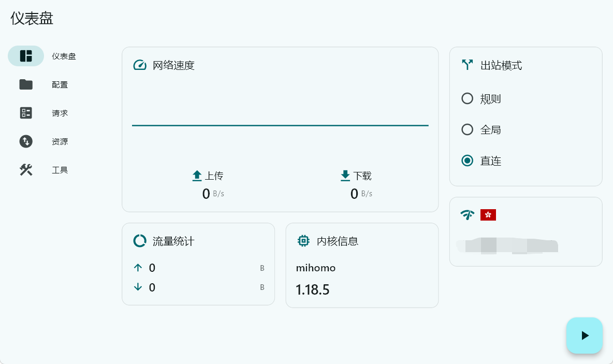Click the green upload arrow icon

197,176
